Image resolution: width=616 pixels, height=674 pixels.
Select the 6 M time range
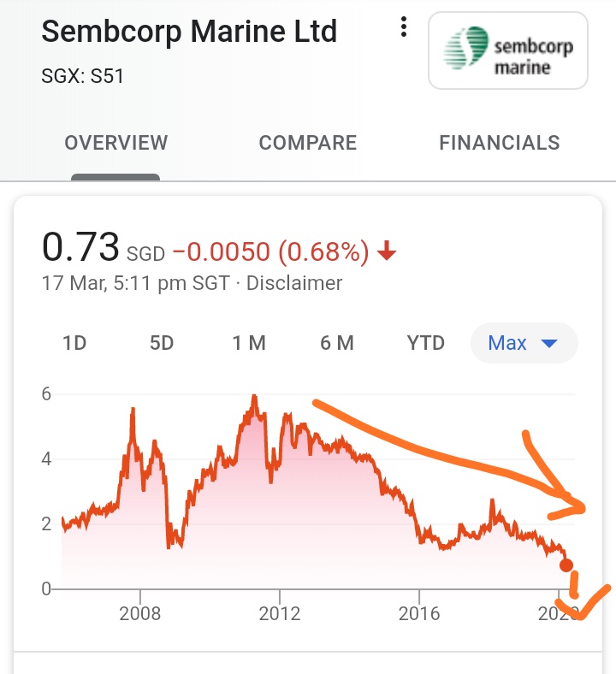click(x=337, y=343)
